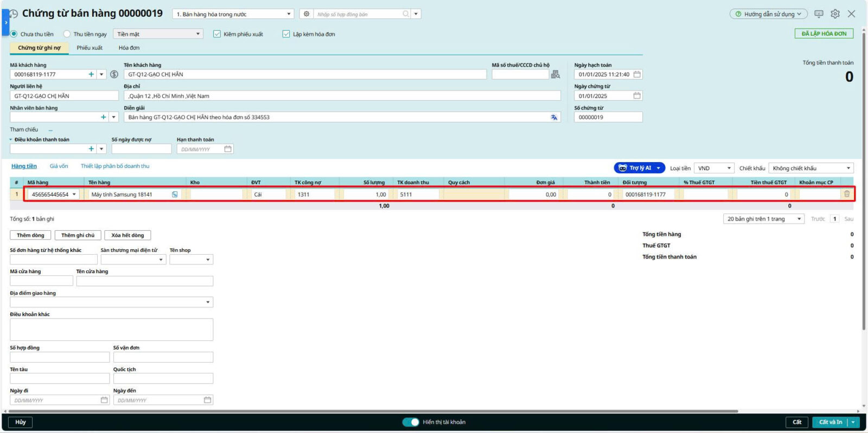Click the tax code lookup icon
Viewport: 868px width, 433px height.
[x=556, y=74]
